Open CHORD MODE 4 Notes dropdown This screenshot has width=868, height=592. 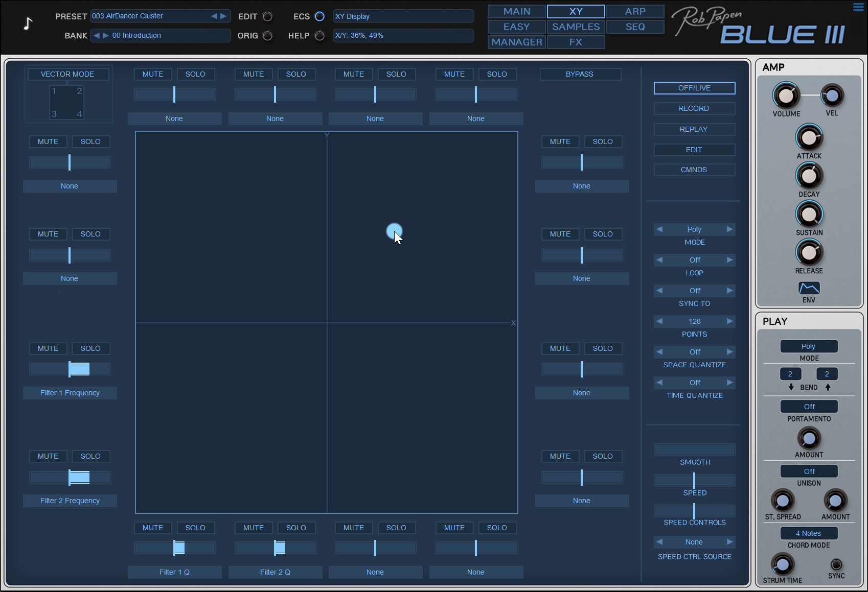(809, 533)
